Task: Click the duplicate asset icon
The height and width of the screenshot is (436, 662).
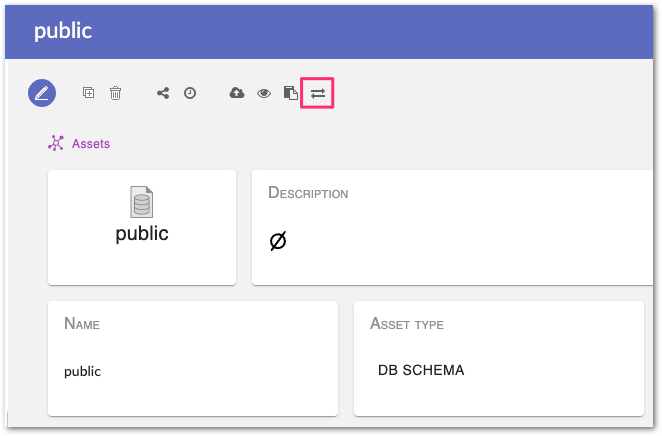Action: click(88, 92)
